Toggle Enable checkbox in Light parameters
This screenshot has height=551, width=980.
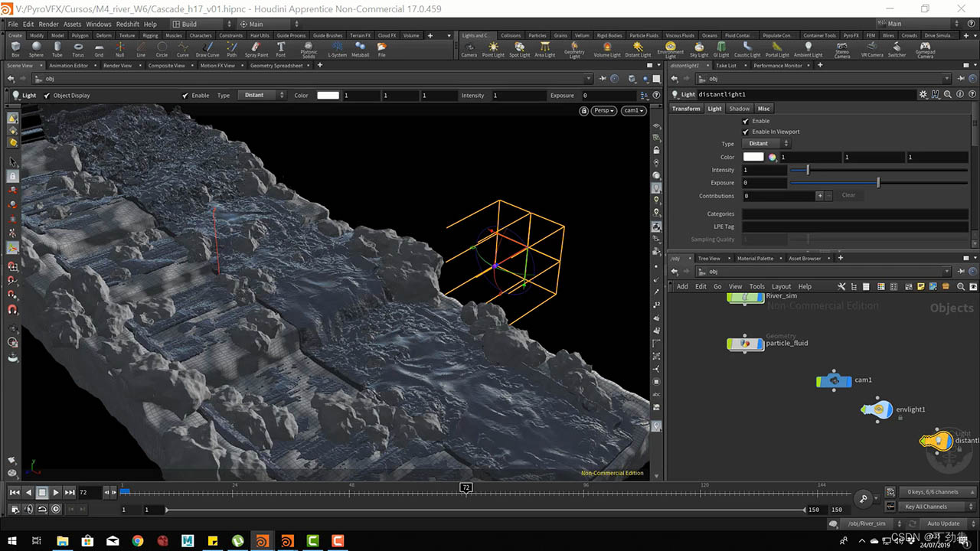pos(746,121)
